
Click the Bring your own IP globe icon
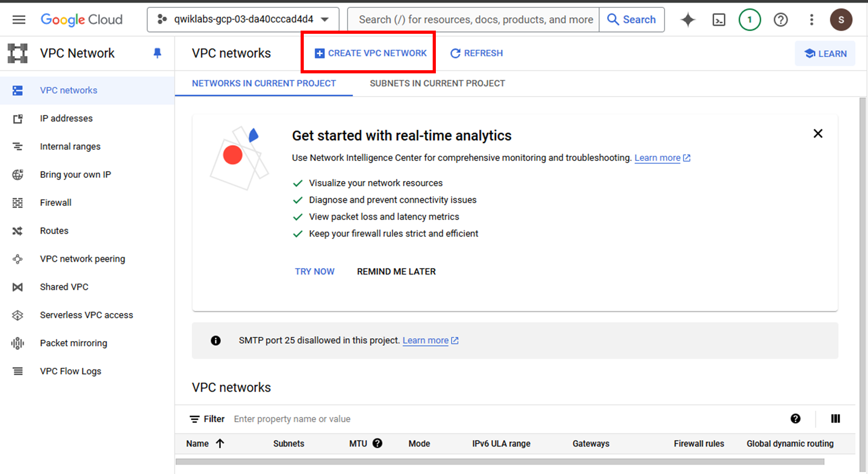coord(17,174)
